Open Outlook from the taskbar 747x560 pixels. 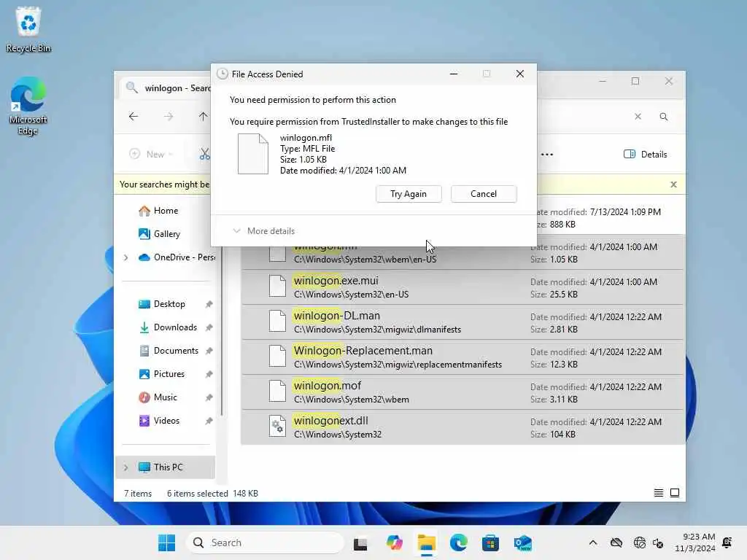pyautogui.click(x=522, y=542)
